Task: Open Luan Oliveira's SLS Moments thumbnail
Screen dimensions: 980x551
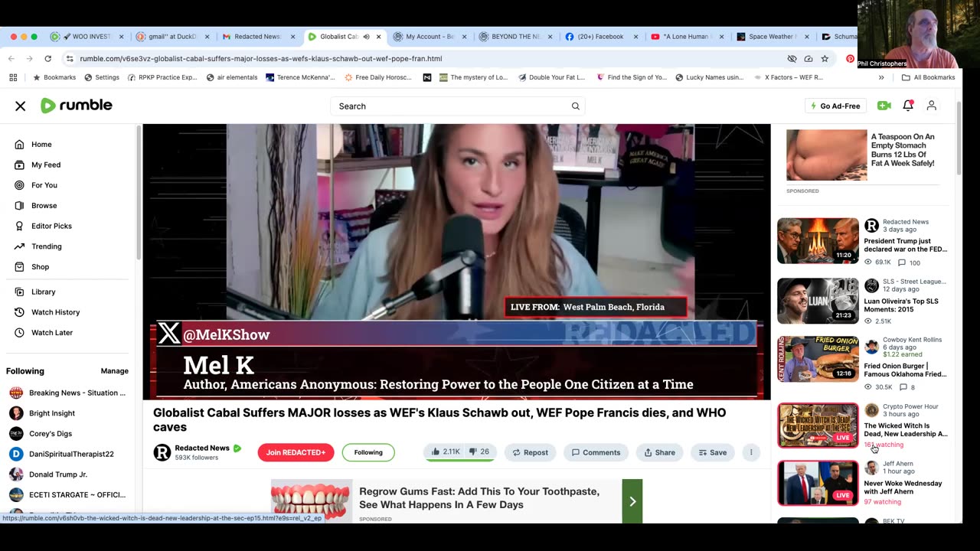Action: point(818,301)
